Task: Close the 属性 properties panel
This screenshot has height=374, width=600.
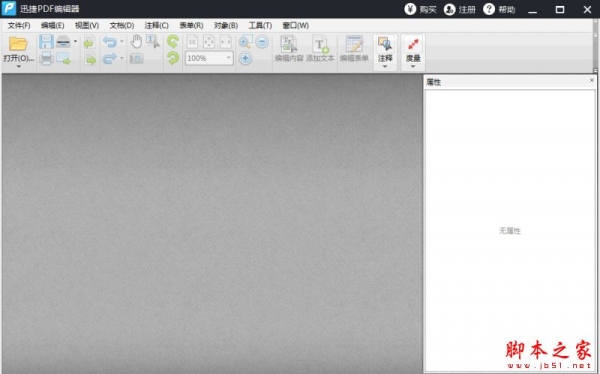Action: pyautogui.click(x=592, y=80)
